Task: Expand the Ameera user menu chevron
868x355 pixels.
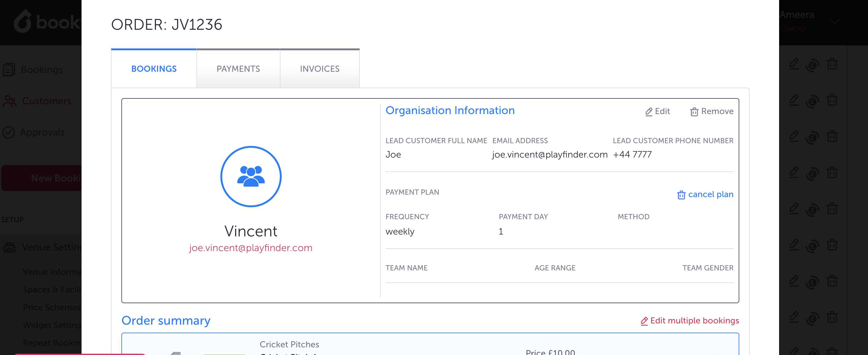Action: [x=834, y=22]
